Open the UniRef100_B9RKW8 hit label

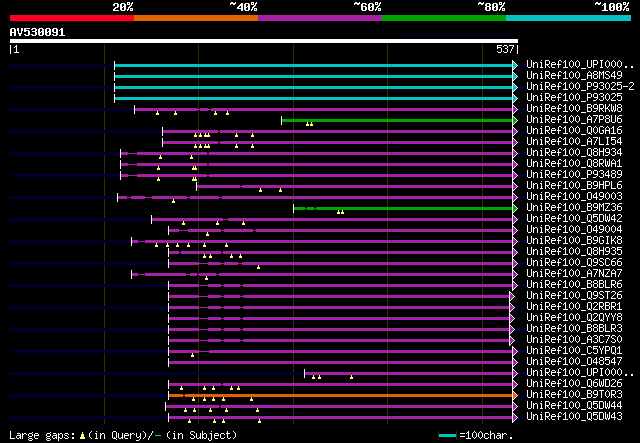click(x=574, y=109)
